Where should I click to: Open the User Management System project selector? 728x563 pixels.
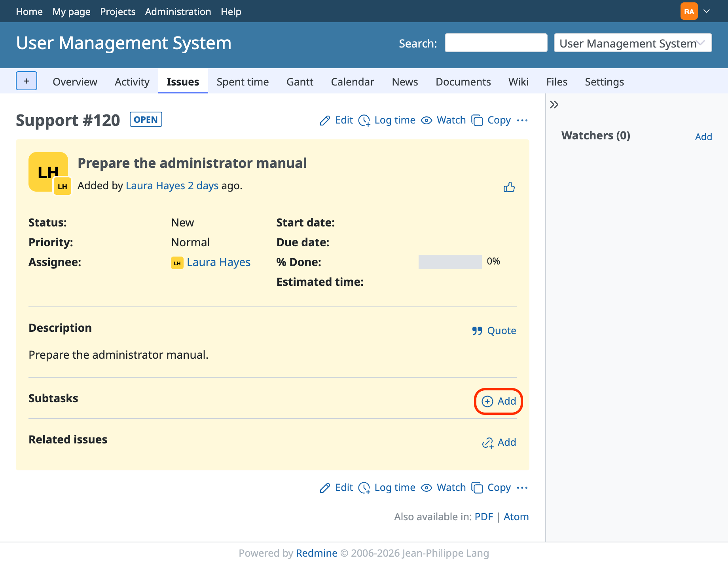pos(633,43)
